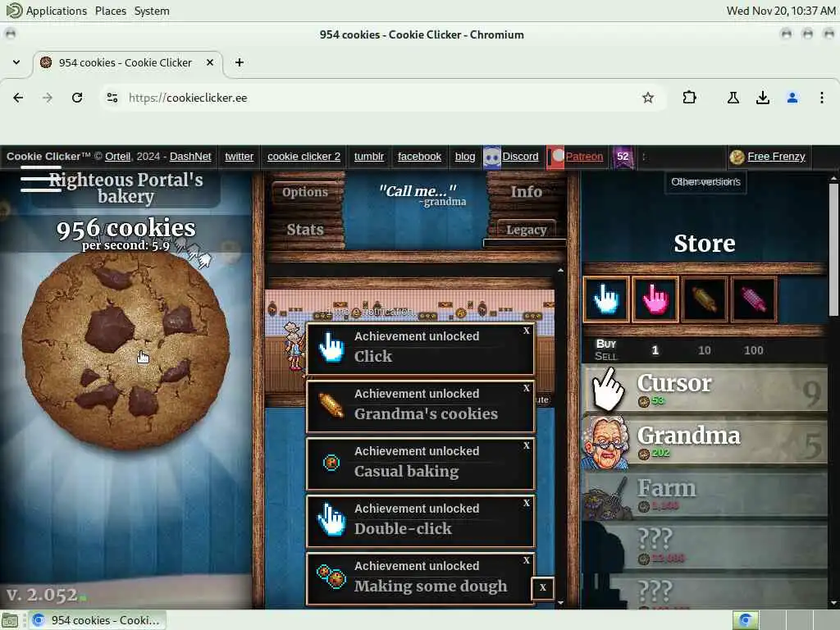Screen dimensions: 840x630
Task: Open the Chromium three-dot menu
Action: (x=822, y=98)
